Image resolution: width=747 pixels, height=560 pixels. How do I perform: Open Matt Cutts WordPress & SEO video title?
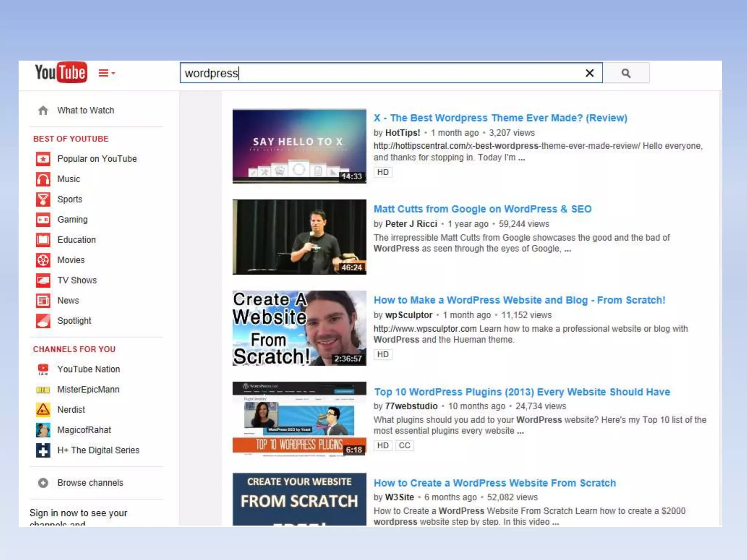tap(482, 209)
